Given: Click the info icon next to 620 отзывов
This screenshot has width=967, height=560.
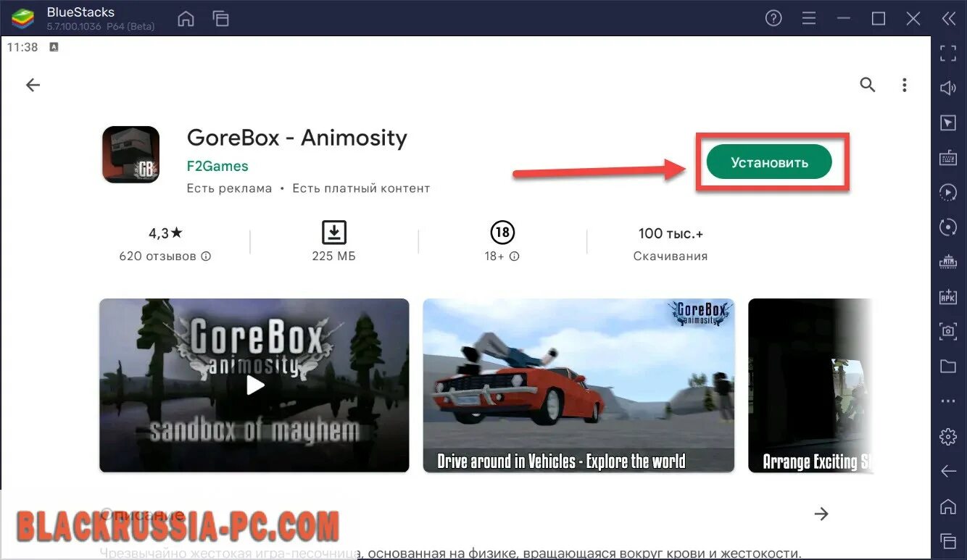Looking at the screenshot, I should (x=206, y=256).
